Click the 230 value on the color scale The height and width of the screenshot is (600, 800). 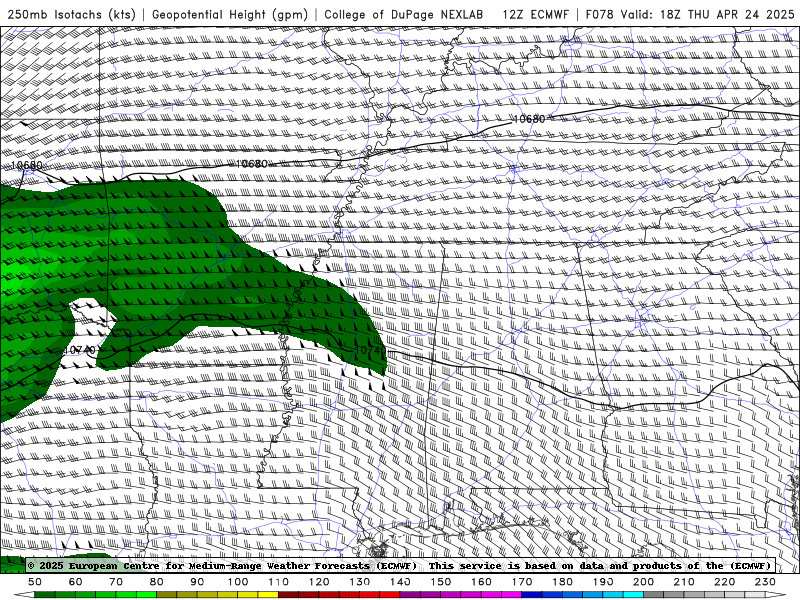click(x=765, y=582)
